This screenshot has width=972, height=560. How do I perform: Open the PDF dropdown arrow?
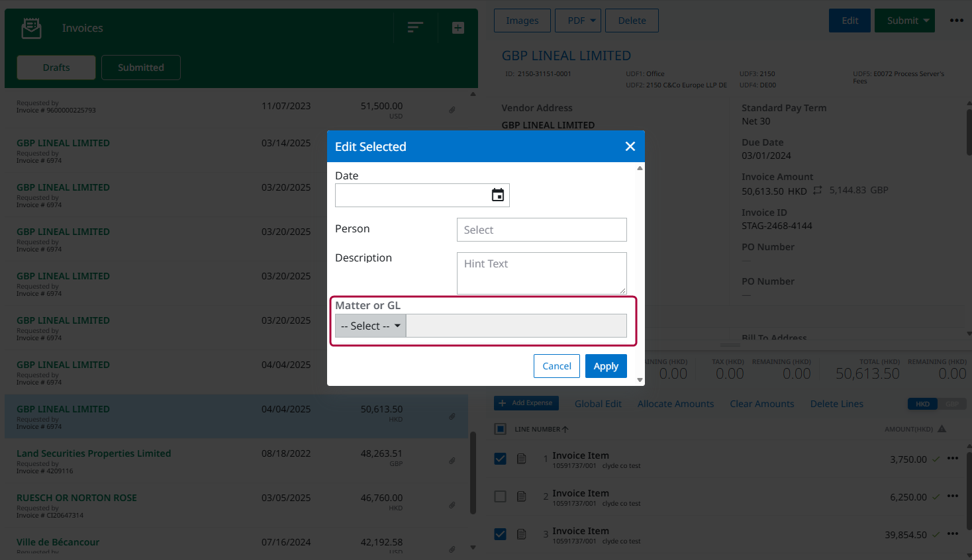tap(592, 21)
